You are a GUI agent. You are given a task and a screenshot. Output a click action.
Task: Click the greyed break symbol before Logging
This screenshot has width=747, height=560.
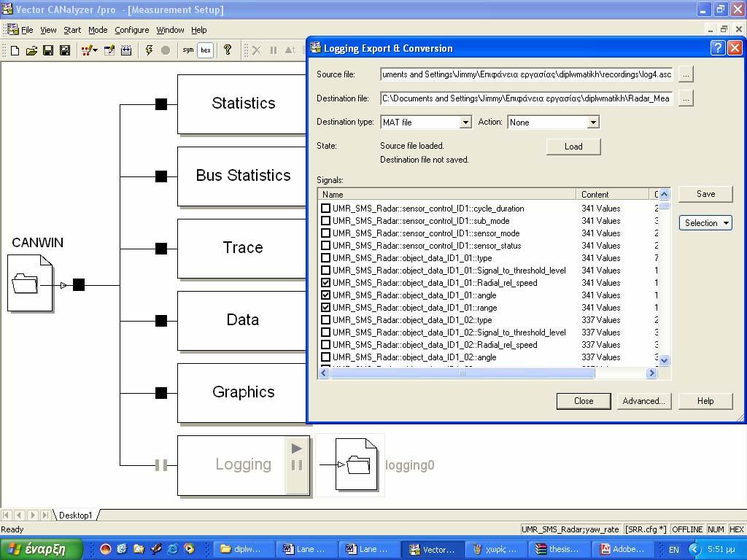click(x=161, y=465)
